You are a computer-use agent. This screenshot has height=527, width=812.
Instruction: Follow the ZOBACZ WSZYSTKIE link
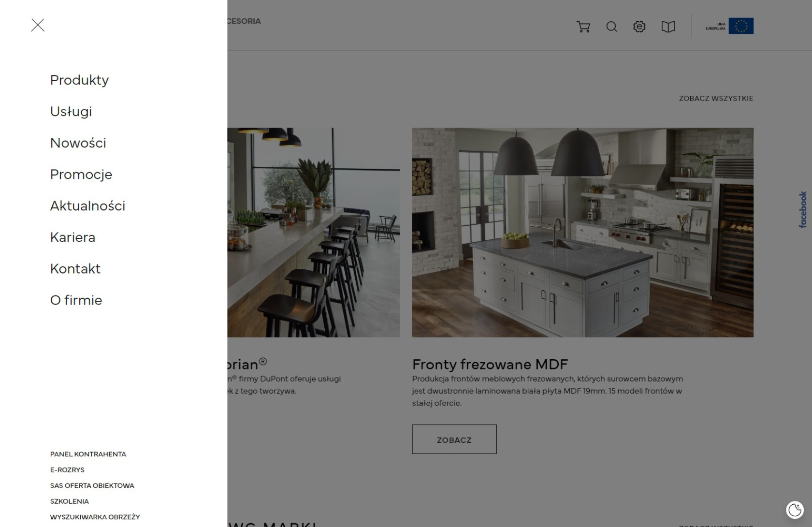pyautogui.click(x=716, y=98)
